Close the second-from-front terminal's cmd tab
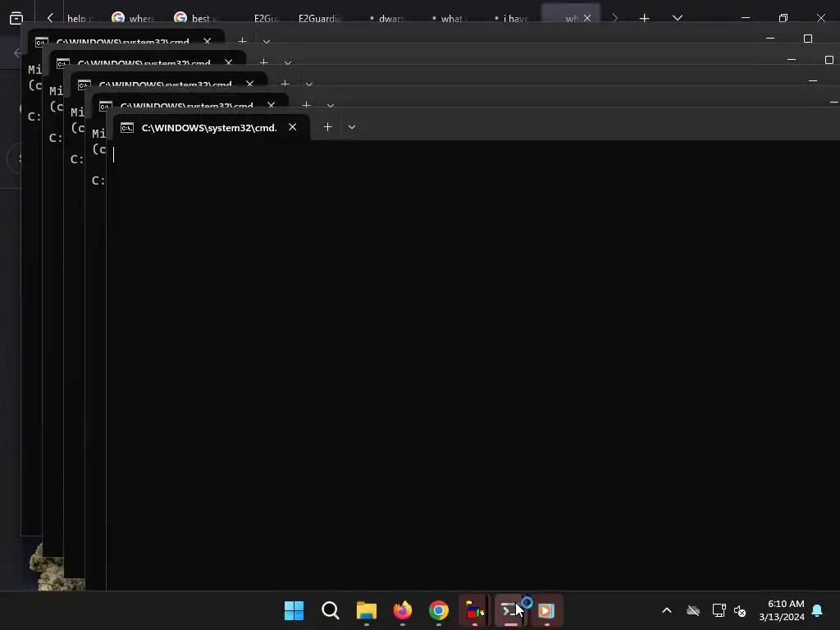The image size is (840, 630). click(271, 105)
